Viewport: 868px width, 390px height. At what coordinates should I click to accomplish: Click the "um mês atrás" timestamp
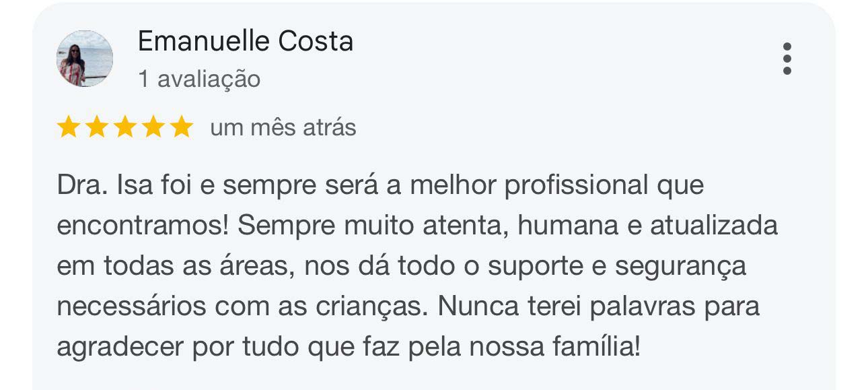tap(283, 127)
